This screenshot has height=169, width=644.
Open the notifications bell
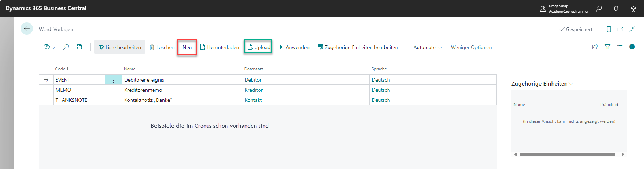click(x=616, y=8)
